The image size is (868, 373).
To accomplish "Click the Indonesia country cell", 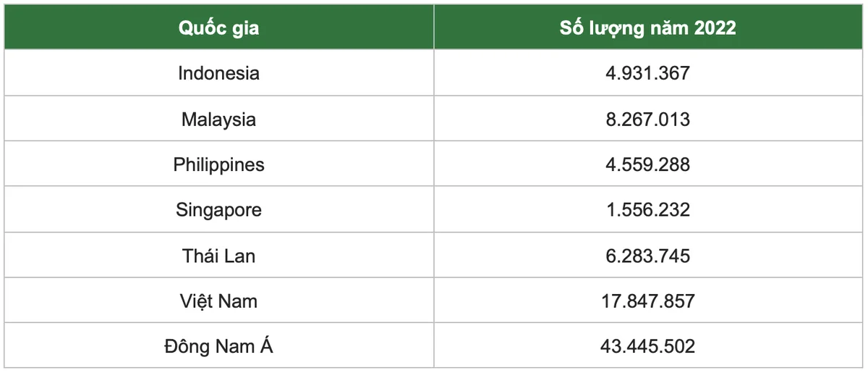I will (x=219, y=73).
